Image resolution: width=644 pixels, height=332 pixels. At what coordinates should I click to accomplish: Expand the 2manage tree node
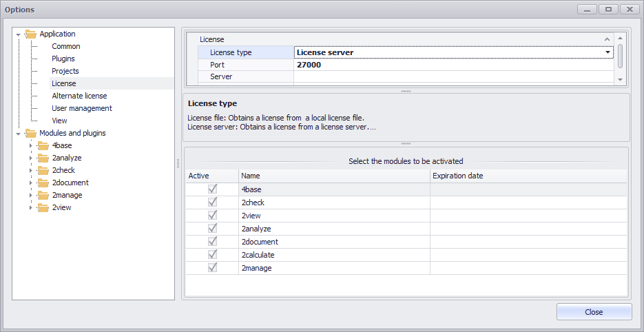click(x=31, y=195)
